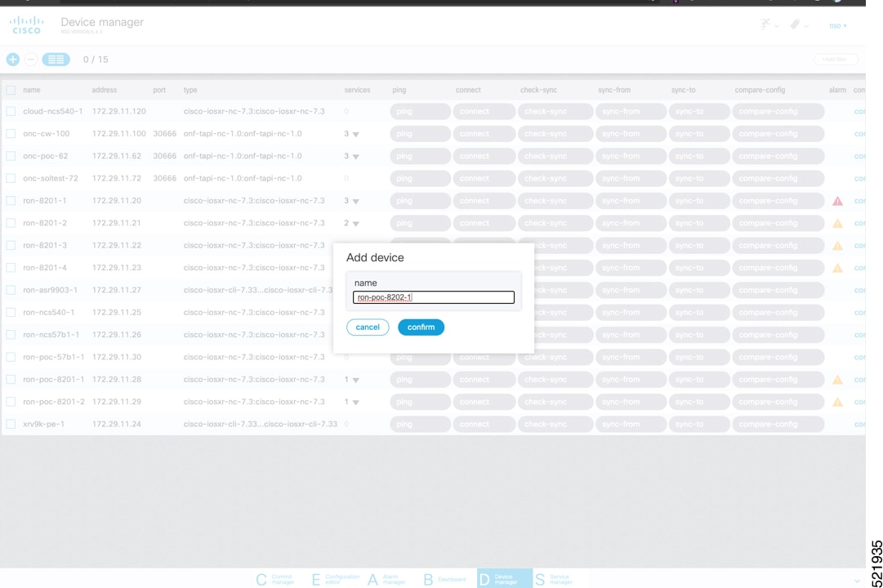Run check-sync on onc-poc-62
This screenshot has width=883, height=588.
555,156
